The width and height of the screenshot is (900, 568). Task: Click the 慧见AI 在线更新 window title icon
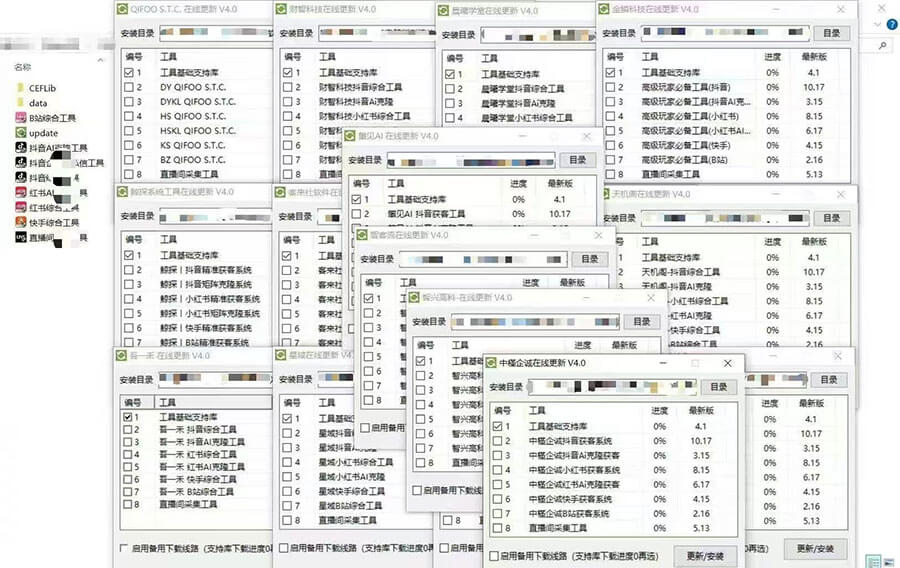(x=350, y=136)
